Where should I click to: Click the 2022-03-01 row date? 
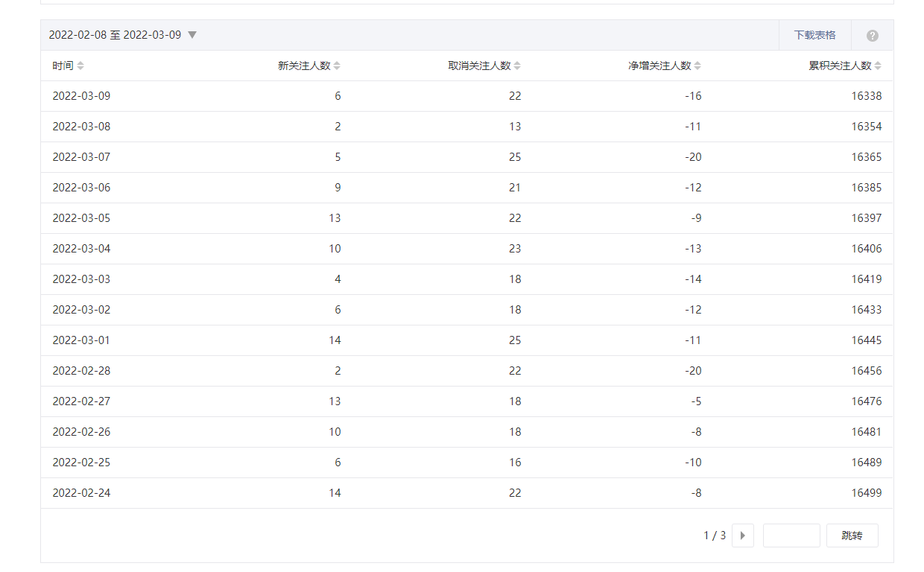tap(81, 340)
